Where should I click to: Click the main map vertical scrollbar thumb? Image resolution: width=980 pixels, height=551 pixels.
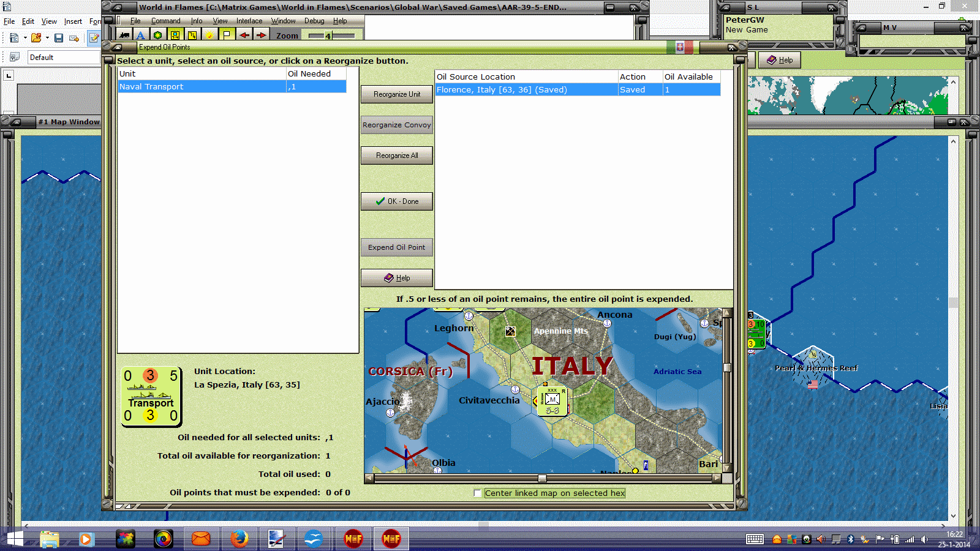pyautogui.click(x=953, y=302)
